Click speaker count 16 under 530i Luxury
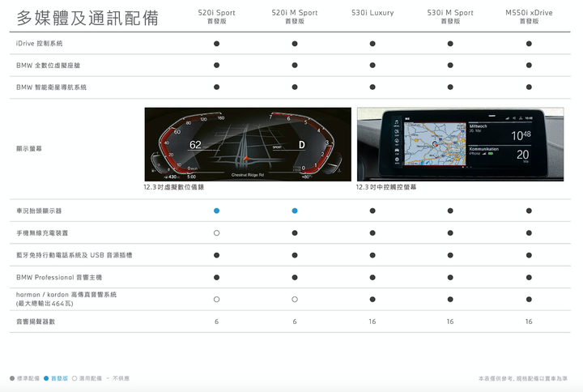Viewport: 583px width, 392px height. [x=372, y=322]
